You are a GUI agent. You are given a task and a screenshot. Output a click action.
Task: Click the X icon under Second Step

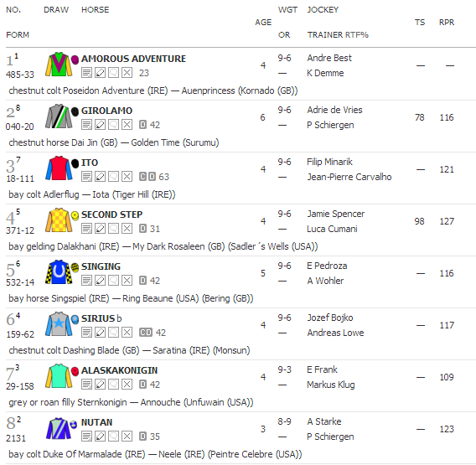pyautogui.click(x=127, y=229)
